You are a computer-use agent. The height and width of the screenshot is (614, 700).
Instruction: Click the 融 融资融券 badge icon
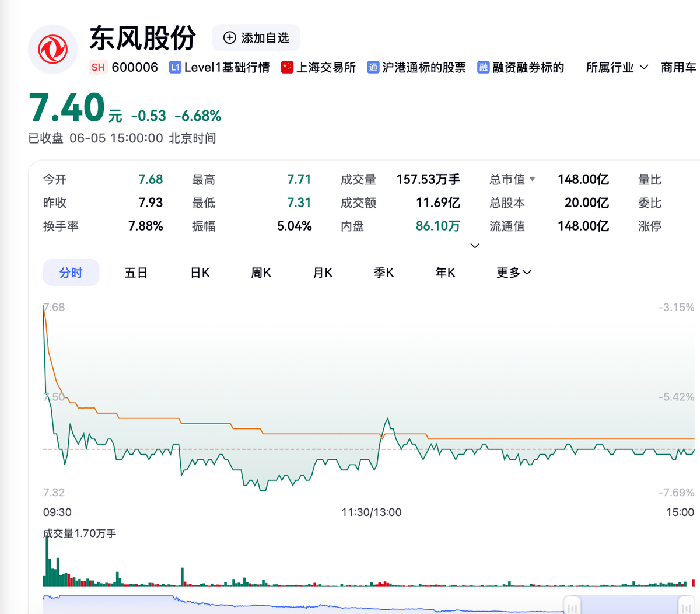pyautogui.click(x=483, y=67)
